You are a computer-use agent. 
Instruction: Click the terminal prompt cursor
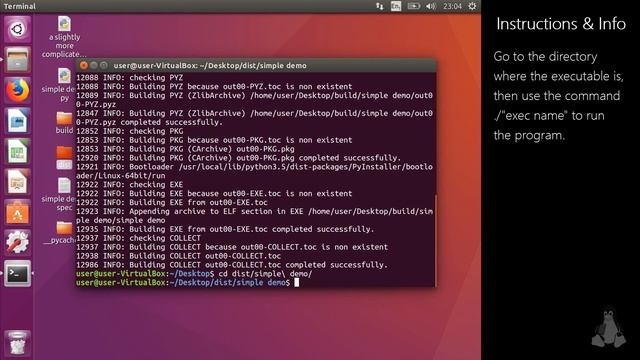point(297,282)
